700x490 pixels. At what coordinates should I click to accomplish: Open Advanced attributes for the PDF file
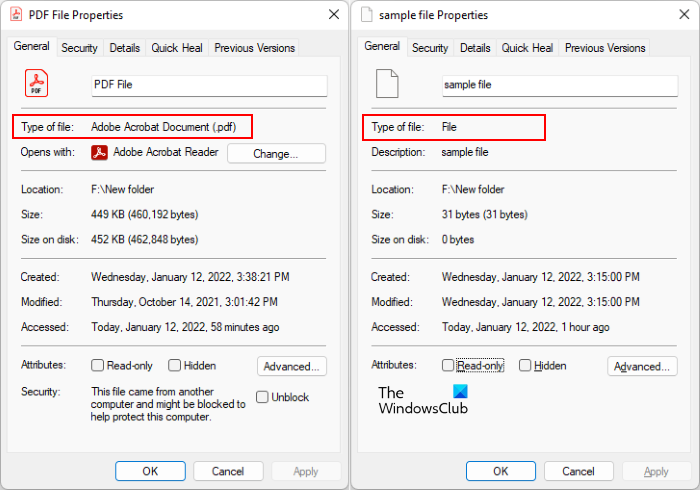(x=292, y=366)
